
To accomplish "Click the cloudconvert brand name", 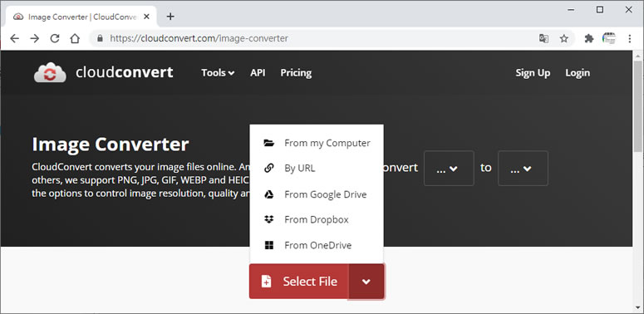I will pos(125,72).
